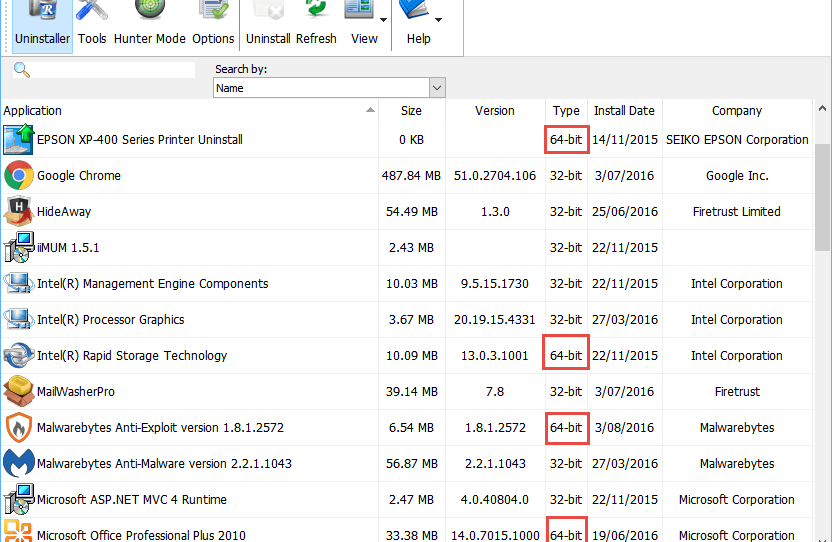Click the Google Chrome icon
Screen dimensions: 832x542
19,175
